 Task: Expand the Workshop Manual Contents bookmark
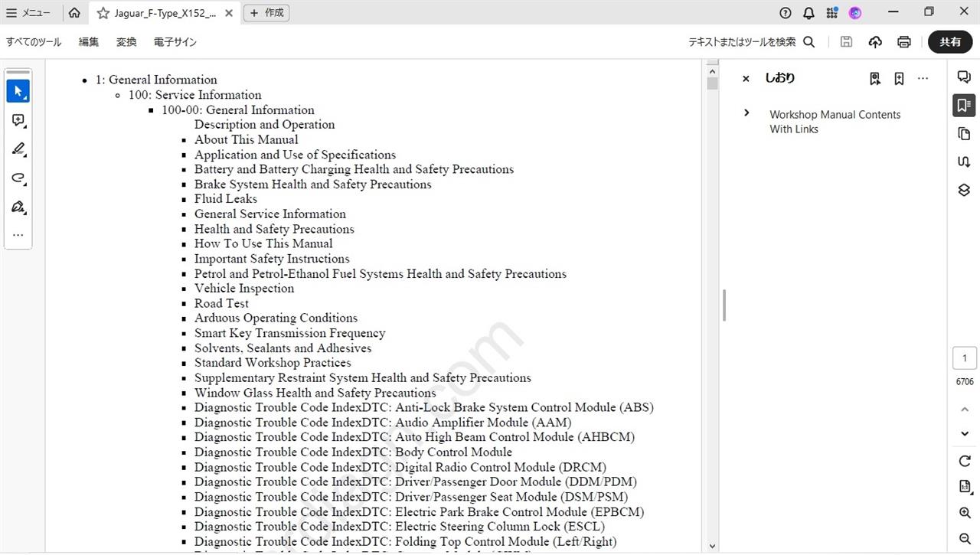coord(746,113)
